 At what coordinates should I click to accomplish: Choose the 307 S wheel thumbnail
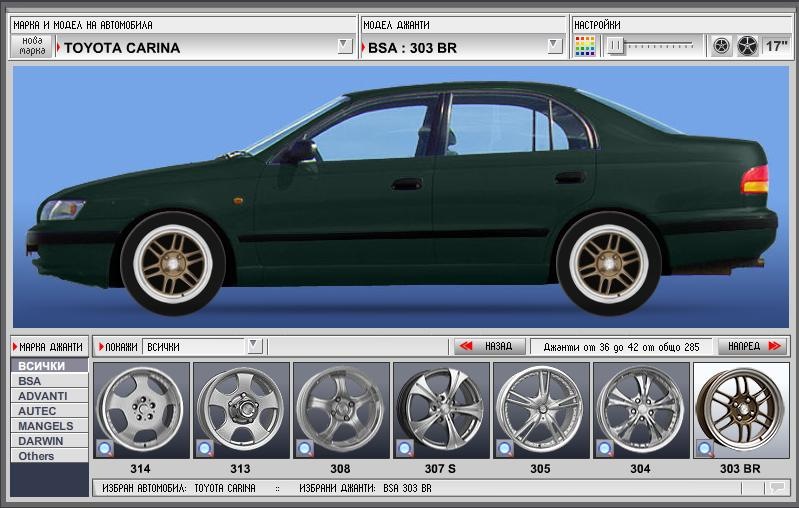click(441, 410)
